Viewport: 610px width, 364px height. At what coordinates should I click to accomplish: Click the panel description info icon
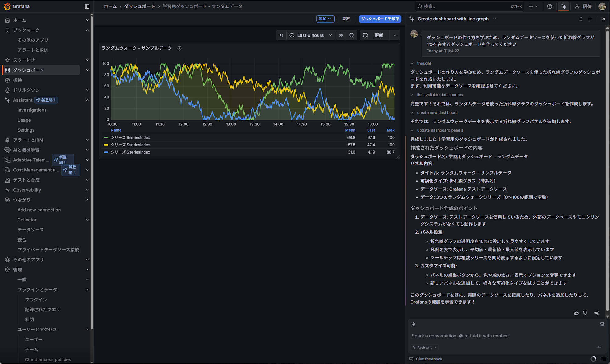click(x=179, y=48)
